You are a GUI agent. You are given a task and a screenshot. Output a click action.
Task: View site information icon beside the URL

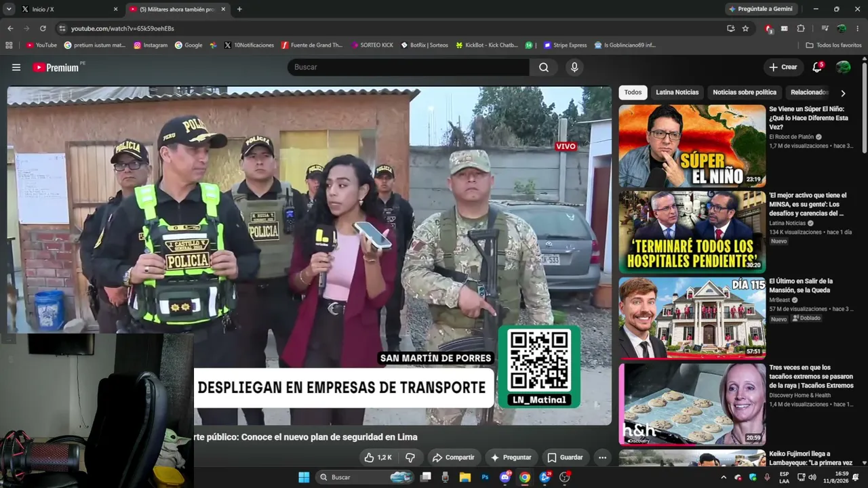[62, 28]
